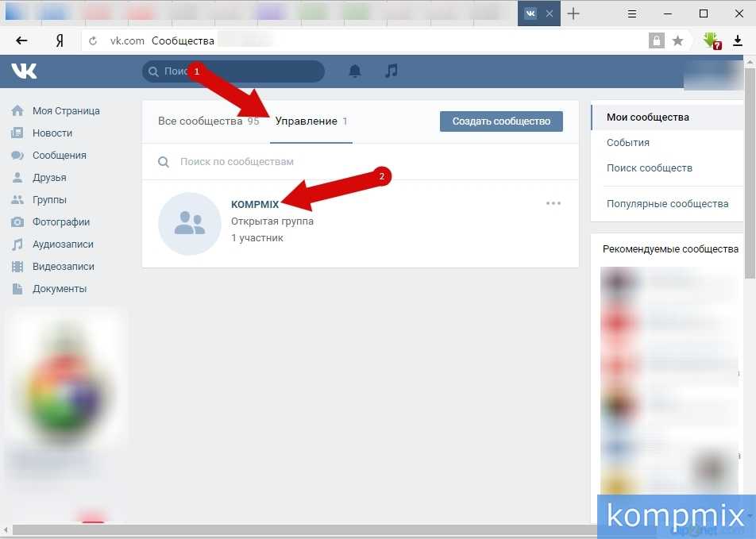Viewport: 756px width, 539px height.
Task: Click the Открытая группа label
Action: pyautogui.click(x=272, y=221)
